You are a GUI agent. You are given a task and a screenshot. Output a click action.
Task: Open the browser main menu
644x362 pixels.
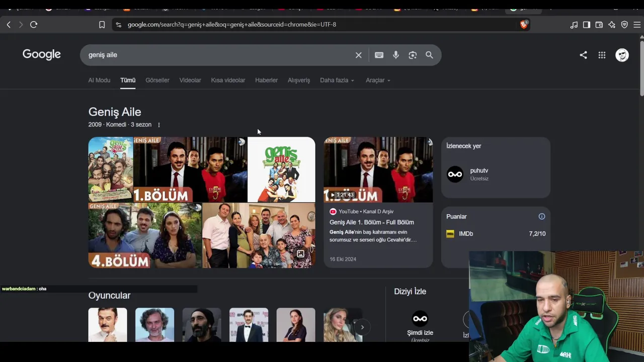(637, 25)
